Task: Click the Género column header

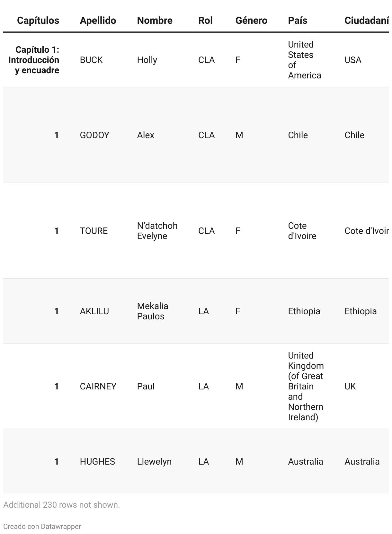Action: (x=251, y=21)
